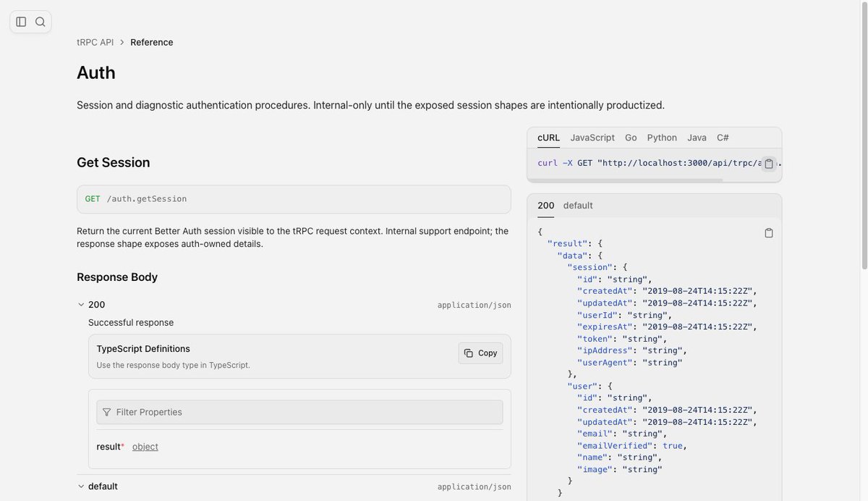This screenshot has height=501, width=868.
Task: Show the default response example tab
Action: 578,206
